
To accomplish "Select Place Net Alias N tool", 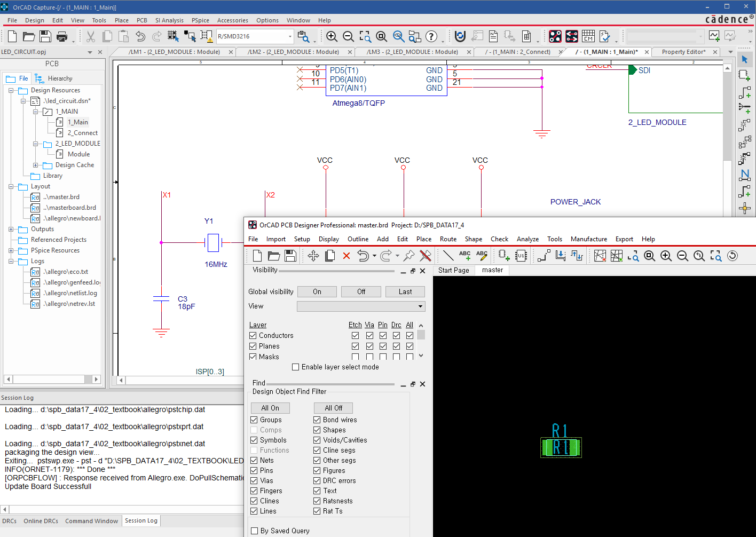I will 745,175.
